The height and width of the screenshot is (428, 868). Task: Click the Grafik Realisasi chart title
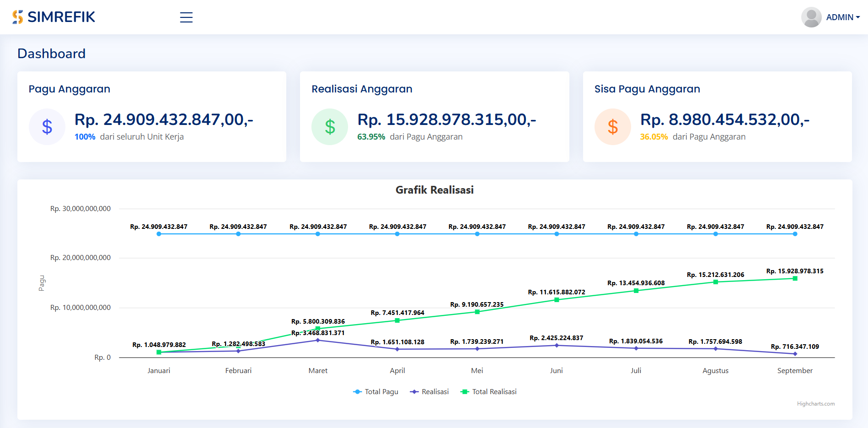tap(434, 190)
